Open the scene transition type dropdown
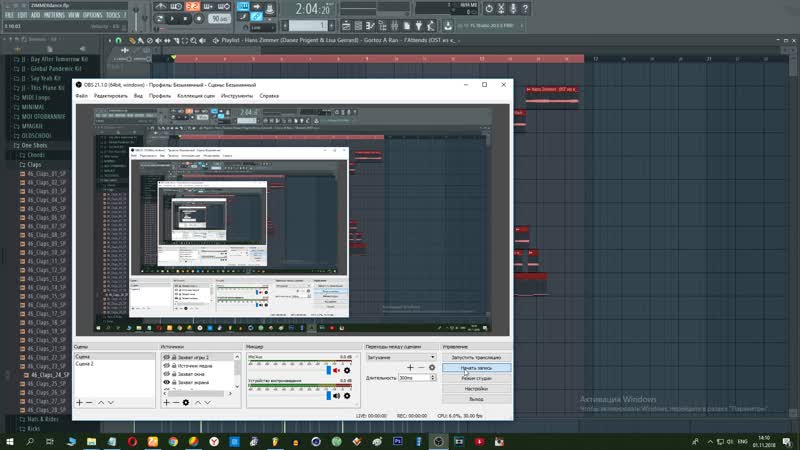Viewport: 800px width, 450px height. coord(401,357)
